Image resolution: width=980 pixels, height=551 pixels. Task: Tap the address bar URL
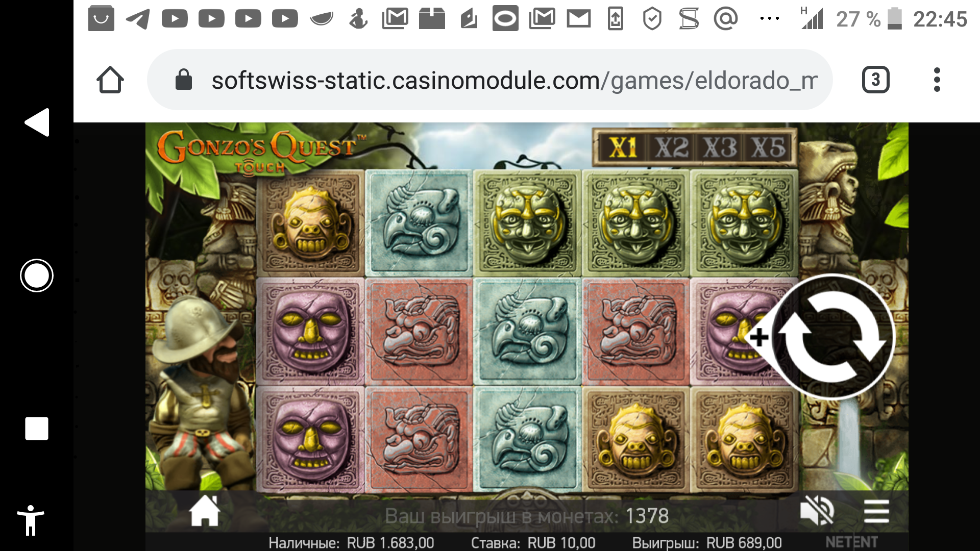(514, 81)
